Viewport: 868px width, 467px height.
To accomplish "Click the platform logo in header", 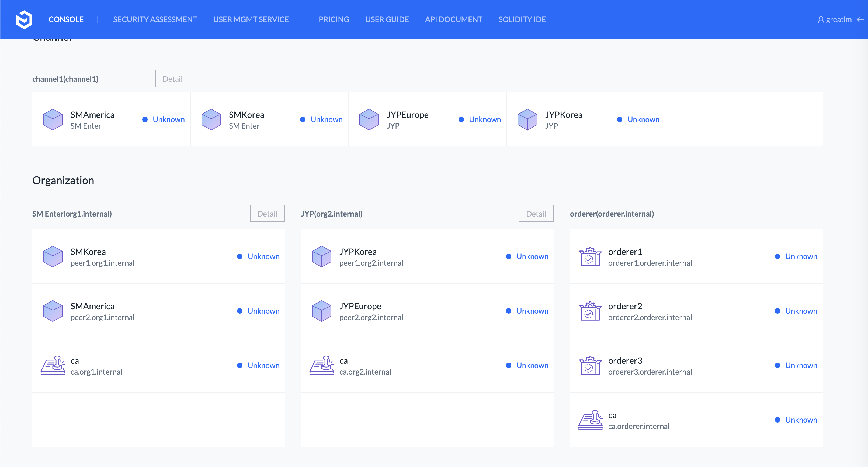I will coord(24,19).
